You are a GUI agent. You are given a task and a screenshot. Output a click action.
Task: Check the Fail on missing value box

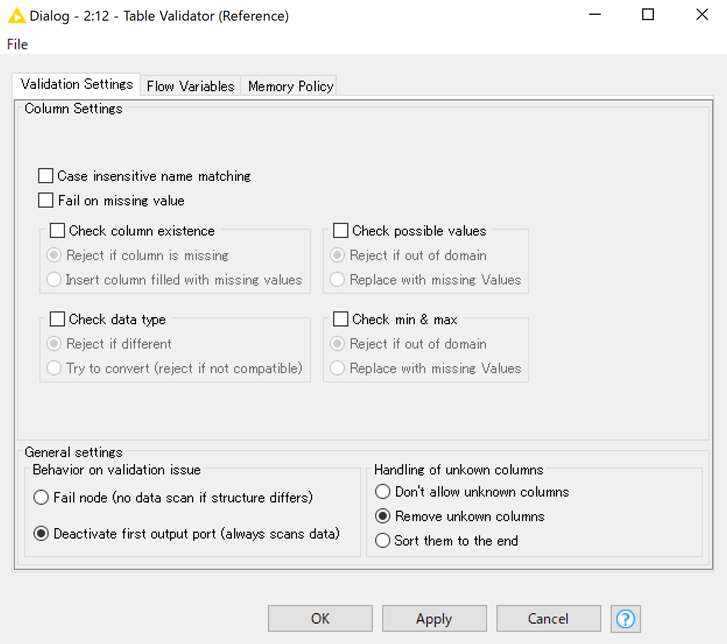tap(45, 200)
